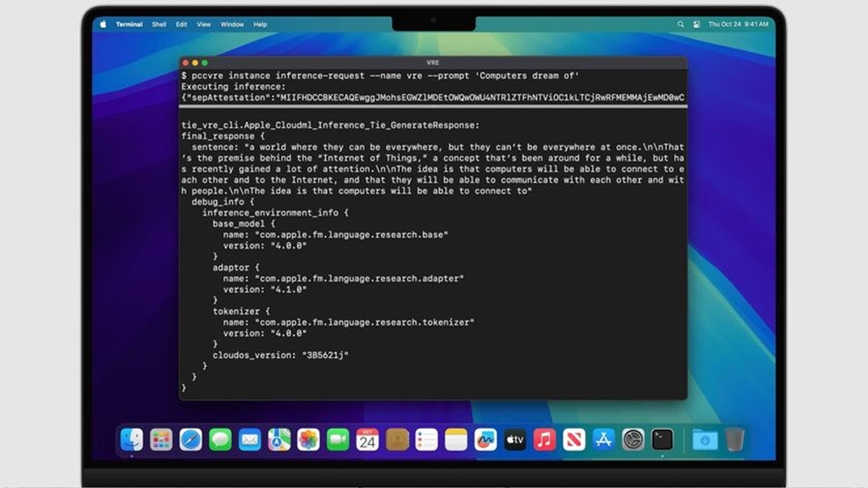Open the Trash in the Dock
This screenshot has height=488, width=868.
coord(734,440)
